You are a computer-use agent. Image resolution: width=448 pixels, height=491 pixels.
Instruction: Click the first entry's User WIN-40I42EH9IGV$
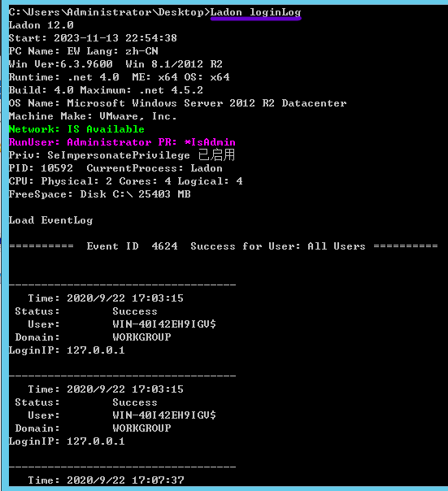click(122, 324)
